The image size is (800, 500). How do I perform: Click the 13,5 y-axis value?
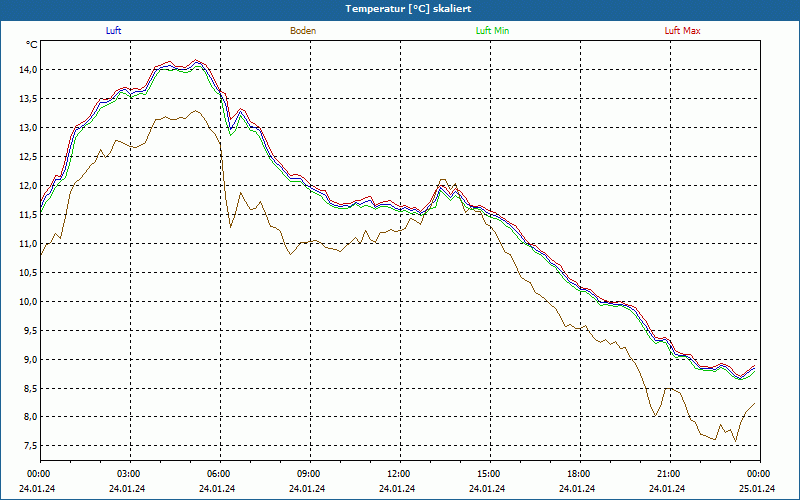tap(28, 98)
